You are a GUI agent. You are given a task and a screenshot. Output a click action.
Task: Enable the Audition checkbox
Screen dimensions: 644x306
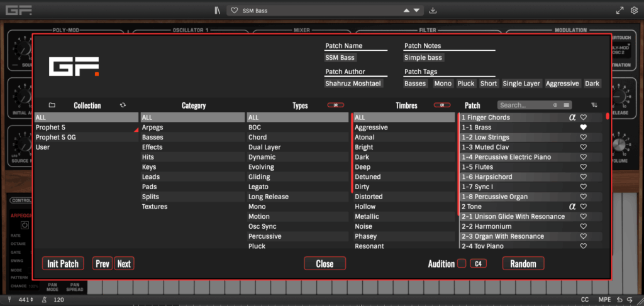462,263
